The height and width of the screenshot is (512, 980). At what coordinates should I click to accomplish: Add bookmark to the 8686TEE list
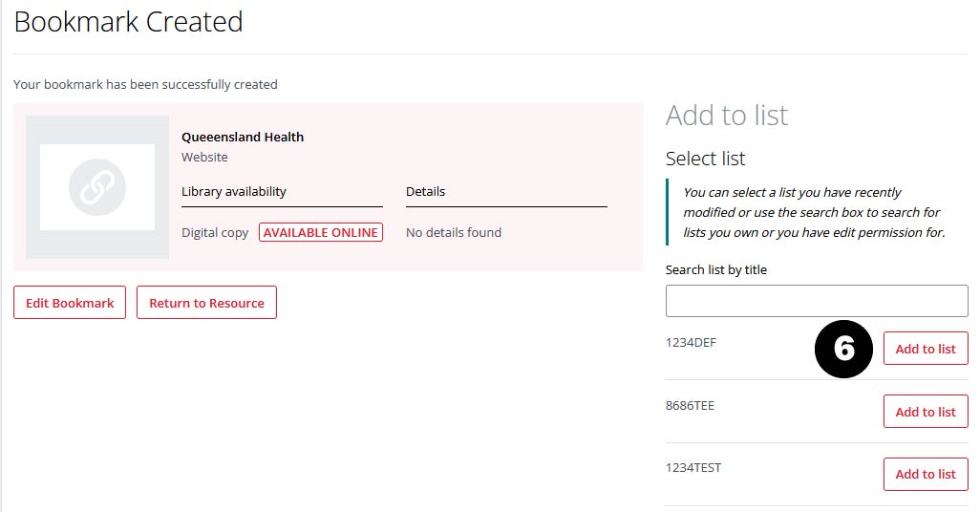[925, 412]
